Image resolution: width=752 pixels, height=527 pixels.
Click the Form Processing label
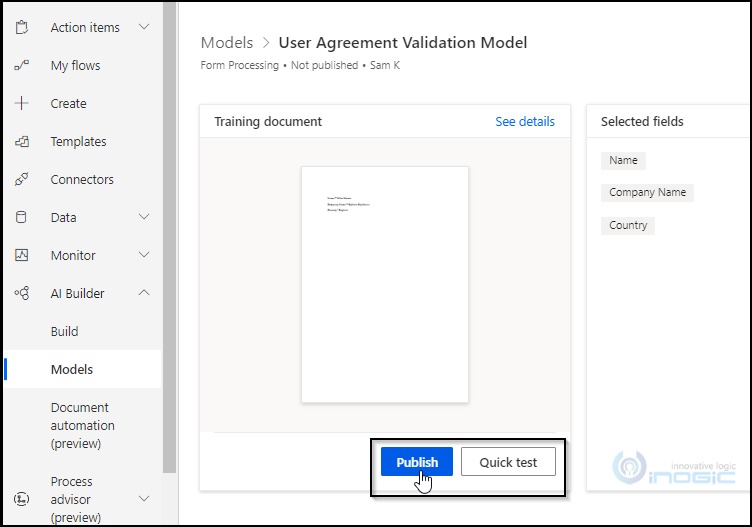(x=239, y=65)
